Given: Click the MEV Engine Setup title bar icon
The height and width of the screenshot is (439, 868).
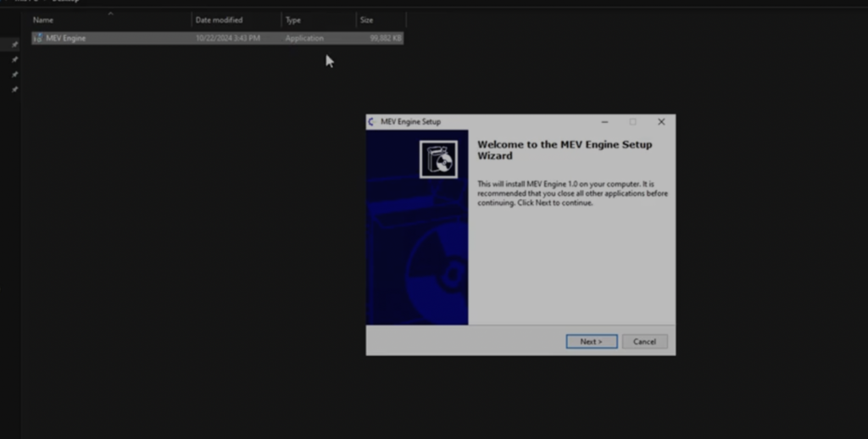Looking at the screenshot, I should point(371,122).
